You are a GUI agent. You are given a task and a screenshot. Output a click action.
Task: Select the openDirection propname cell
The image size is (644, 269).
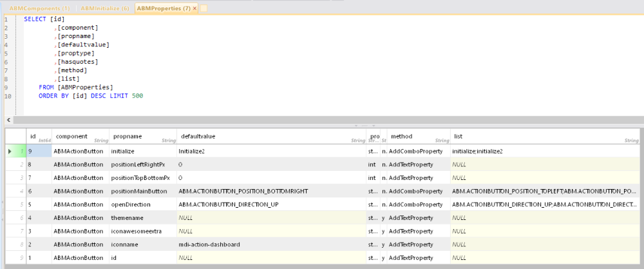point(143,204)
